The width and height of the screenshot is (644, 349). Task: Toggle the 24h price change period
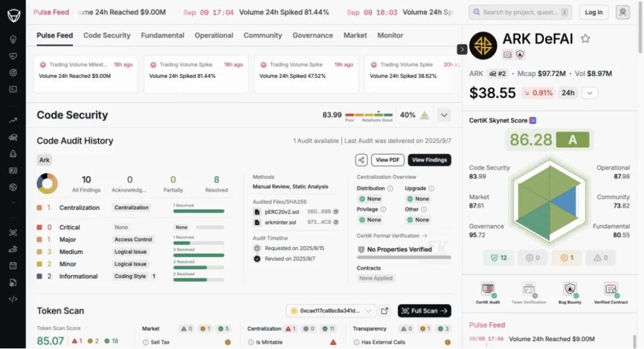568,93
